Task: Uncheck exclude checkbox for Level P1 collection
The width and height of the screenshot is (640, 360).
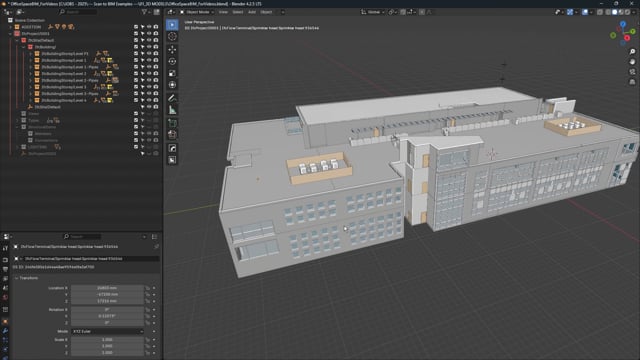Action: [136, 53]
